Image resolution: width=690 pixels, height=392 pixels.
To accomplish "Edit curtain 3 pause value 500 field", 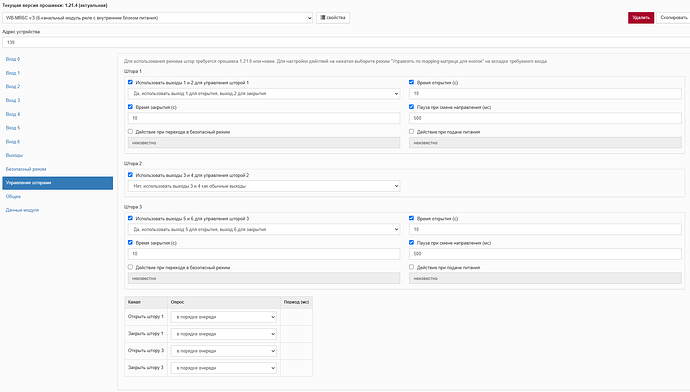I will [x=545, y=254].
